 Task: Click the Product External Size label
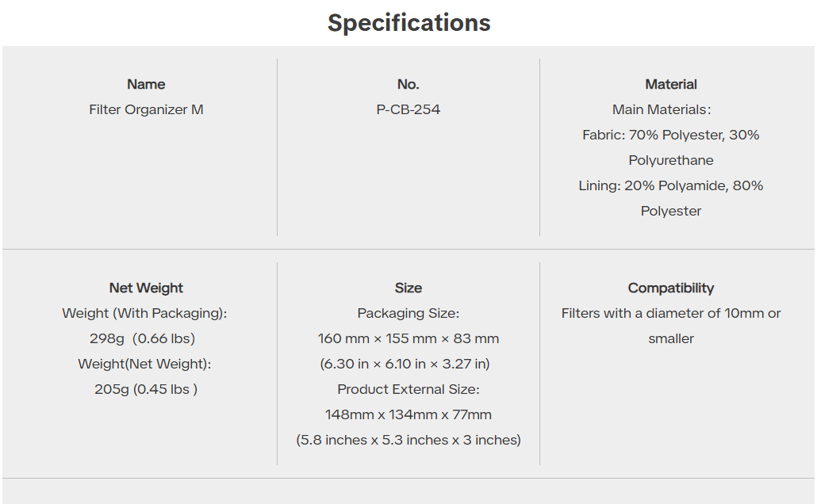tap(408, 389)
